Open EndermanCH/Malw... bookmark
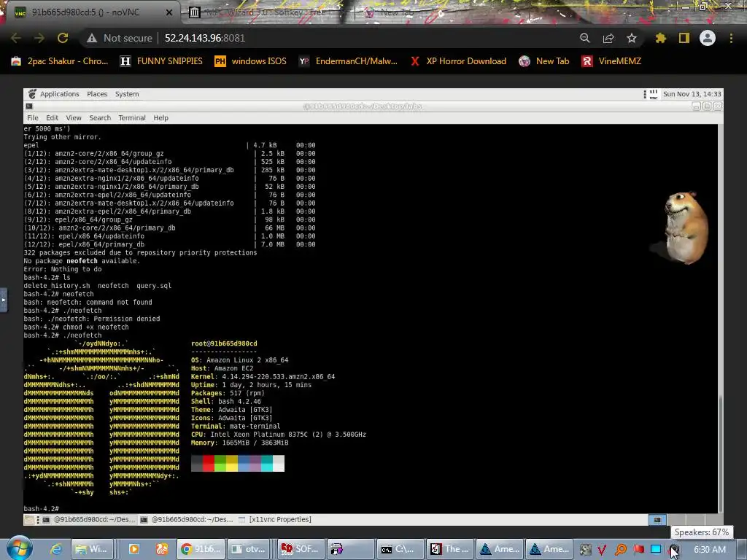The width and height of the screenshot is (747, 560). tap(348, 61)
